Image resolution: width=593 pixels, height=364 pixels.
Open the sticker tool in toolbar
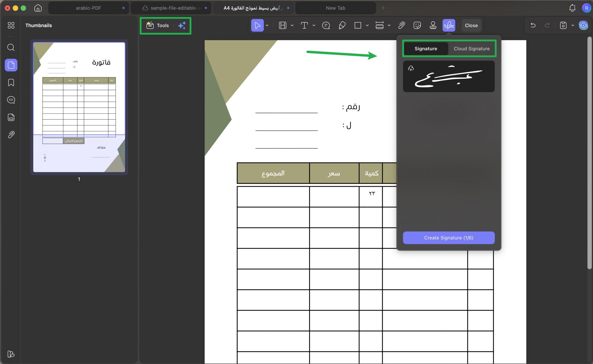click(417, 25)
